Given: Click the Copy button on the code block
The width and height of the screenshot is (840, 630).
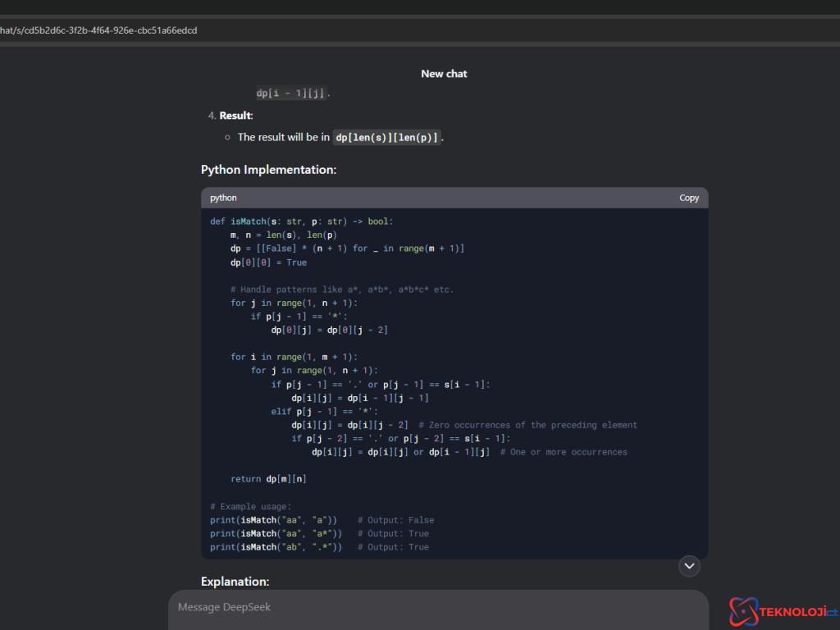Looking at the screenshot, I should (x=688, y=198).
